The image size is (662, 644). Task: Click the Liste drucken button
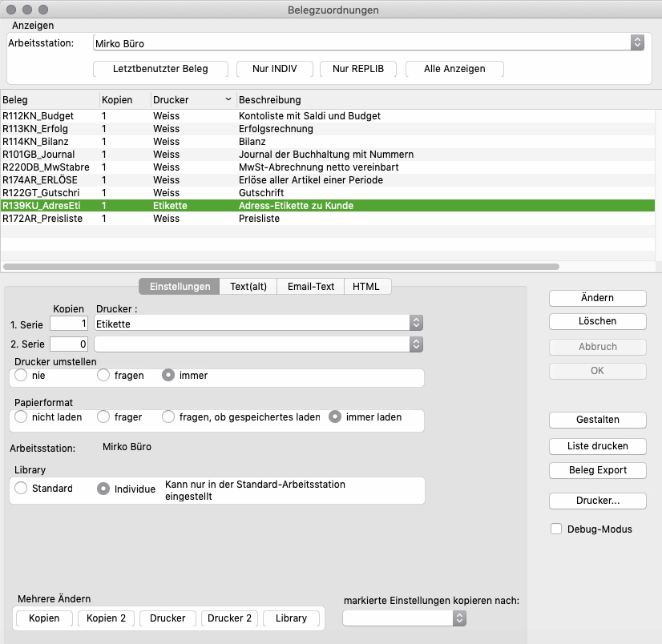click(597, 445)
